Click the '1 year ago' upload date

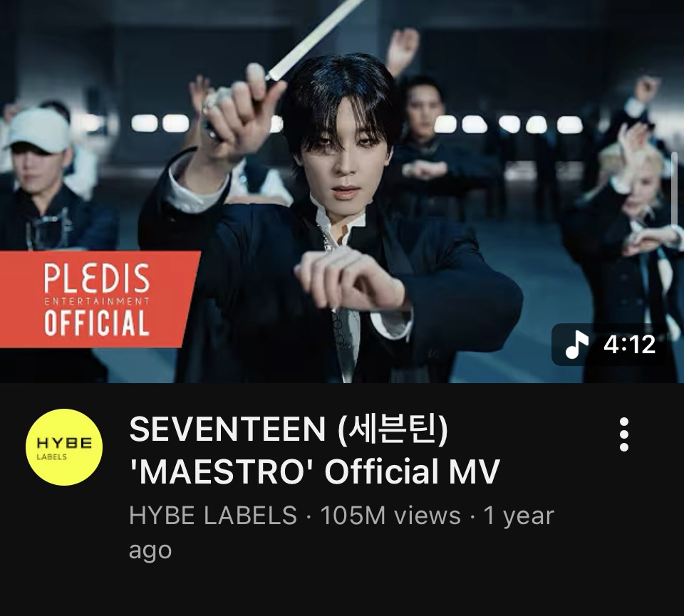coord(341,532)
